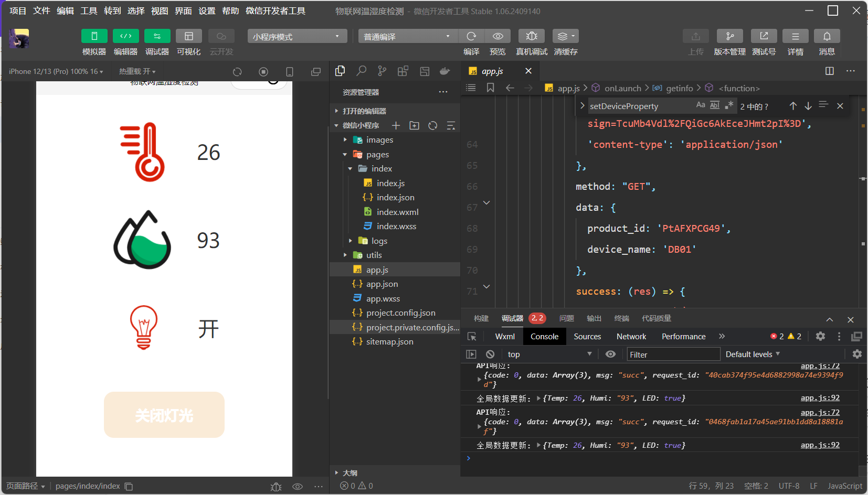
Task: Switch to the Wxml devtools tab
Action: (x=505, y=337)
